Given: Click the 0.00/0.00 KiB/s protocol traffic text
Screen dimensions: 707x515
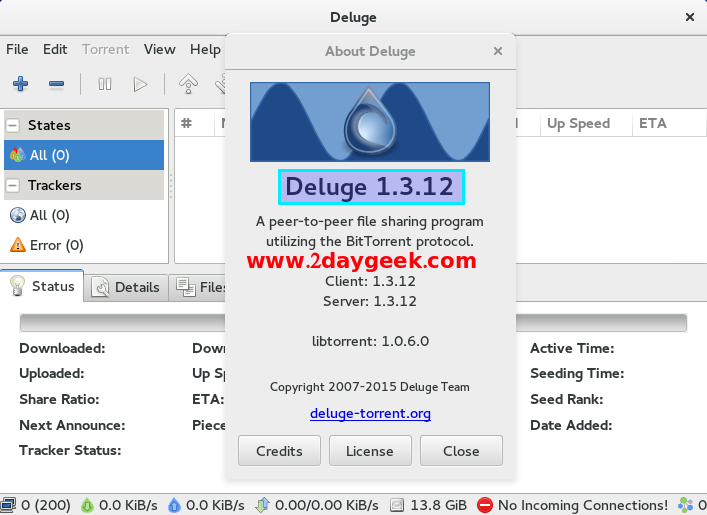Looking at the screenshot, I should pos(327,505).
